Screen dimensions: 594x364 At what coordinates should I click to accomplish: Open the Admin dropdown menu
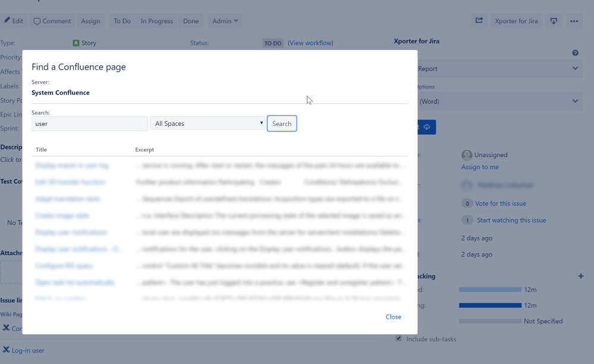coord(225,21)
